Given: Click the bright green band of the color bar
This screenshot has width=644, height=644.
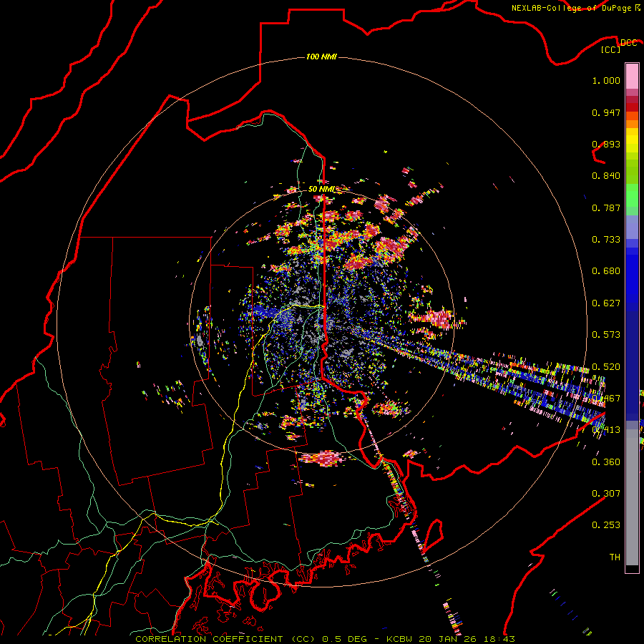Looking at the screenshot, I should (632, 195).
